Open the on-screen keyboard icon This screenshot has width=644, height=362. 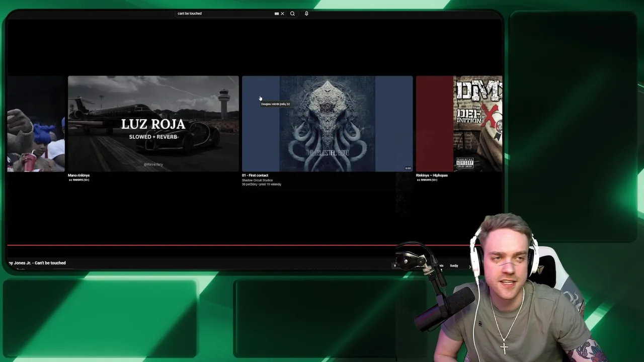pos(276,14)
